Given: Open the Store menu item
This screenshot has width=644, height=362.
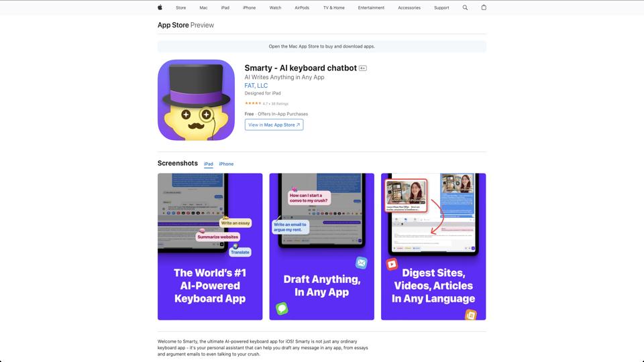Looking at the screenshot, I should click(180, 8).
